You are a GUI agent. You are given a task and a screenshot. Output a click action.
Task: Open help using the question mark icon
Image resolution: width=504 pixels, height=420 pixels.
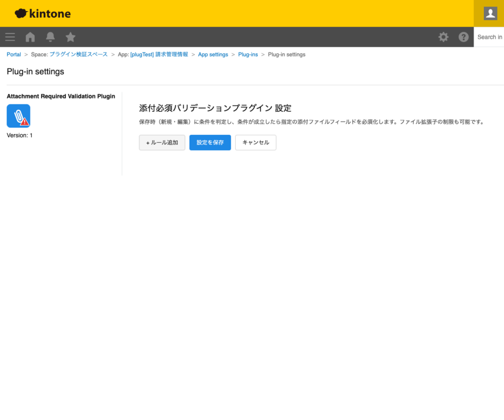(x=463, y=37)
